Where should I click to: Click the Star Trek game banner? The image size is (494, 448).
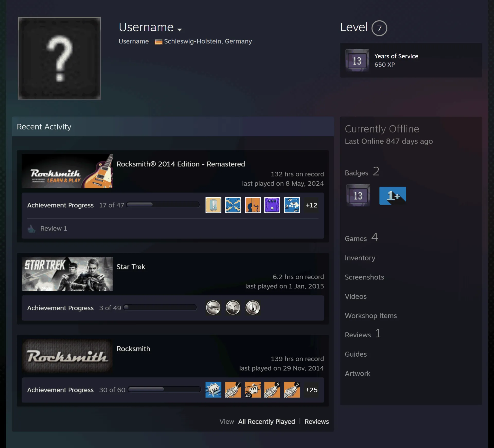pos(67,274)
